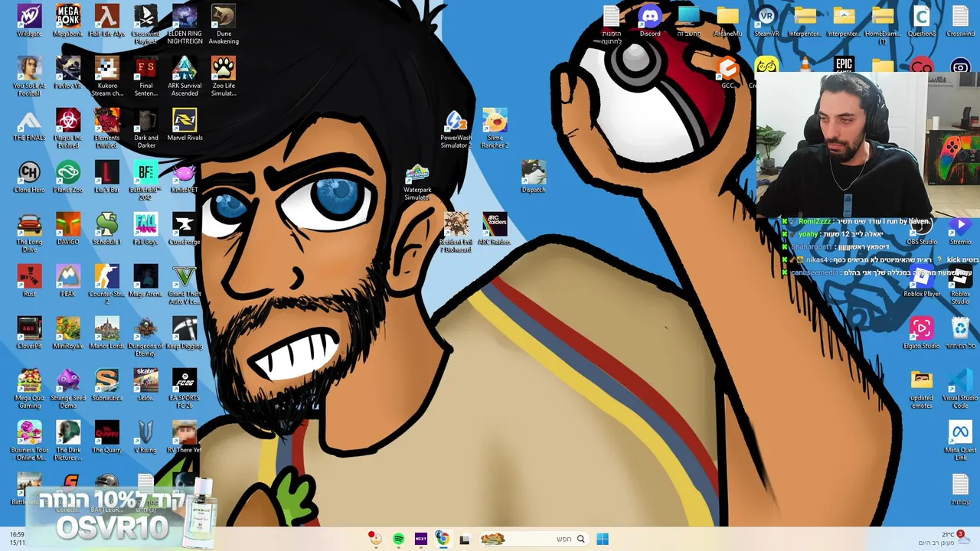This screenshot has width=980, height=551.
Task: Select the Waterpark Simulator icon
Action: pyautogui.click(x=417, y=181)
